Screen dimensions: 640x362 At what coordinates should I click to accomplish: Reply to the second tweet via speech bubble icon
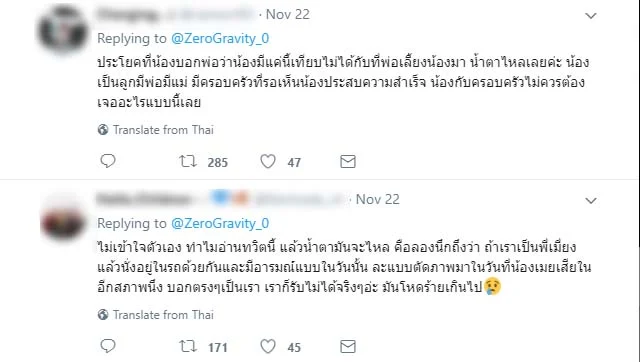[x=108, y=346]
